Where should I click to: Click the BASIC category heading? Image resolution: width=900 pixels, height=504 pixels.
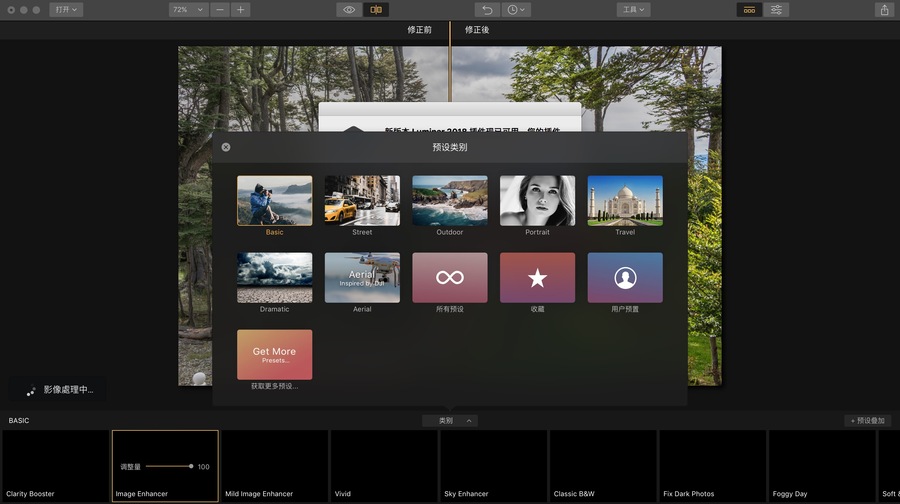coord(19,421)
